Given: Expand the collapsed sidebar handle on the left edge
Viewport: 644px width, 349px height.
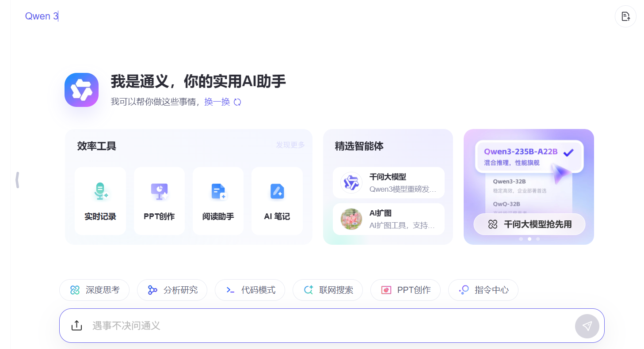Looking at the screenshot, I should pos(17,180).
